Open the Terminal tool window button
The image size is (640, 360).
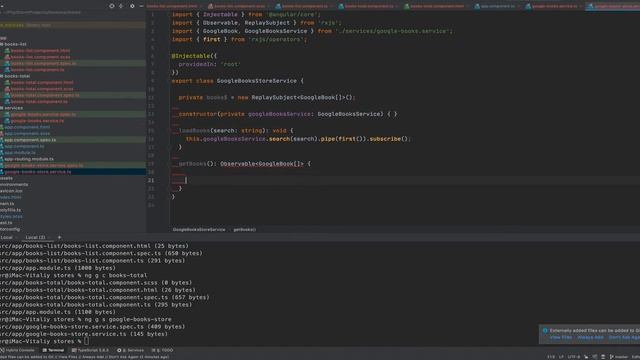click(53, 350)
